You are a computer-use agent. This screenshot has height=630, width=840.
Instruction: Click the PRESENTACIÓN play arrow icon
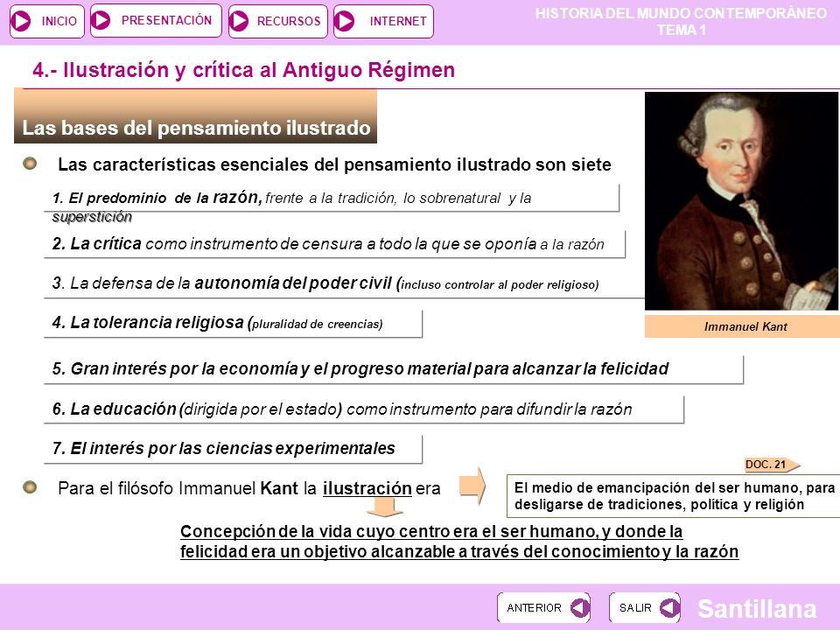pyautogui.click(x=101, y=20)
